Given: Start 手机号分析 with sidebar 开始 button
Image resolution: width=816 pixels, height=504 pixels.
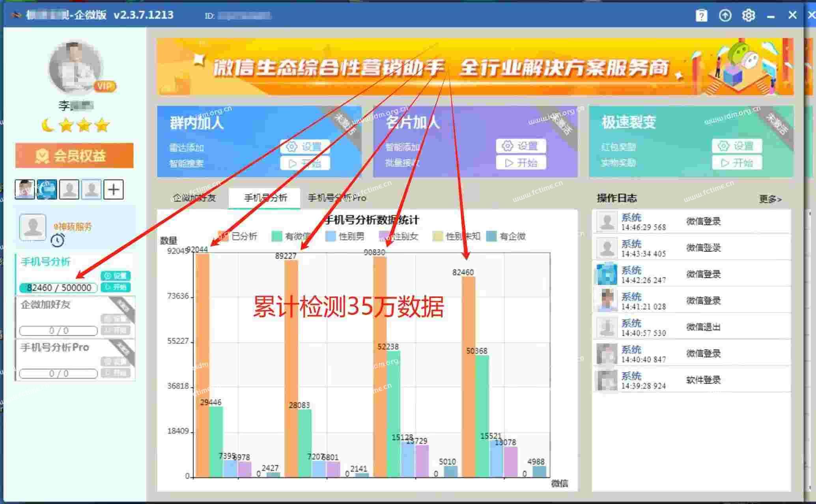Looking at the screenshot, I should pos(116,287).
